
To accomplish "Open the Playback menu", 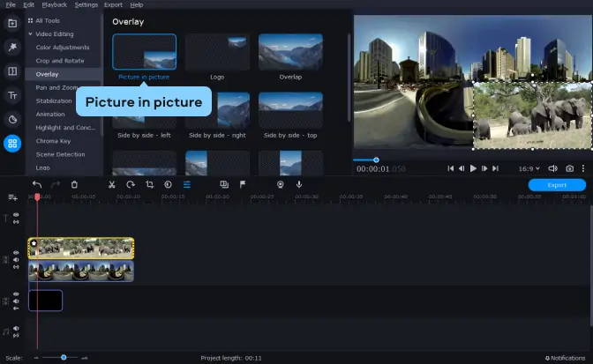I will coord(55,4).
